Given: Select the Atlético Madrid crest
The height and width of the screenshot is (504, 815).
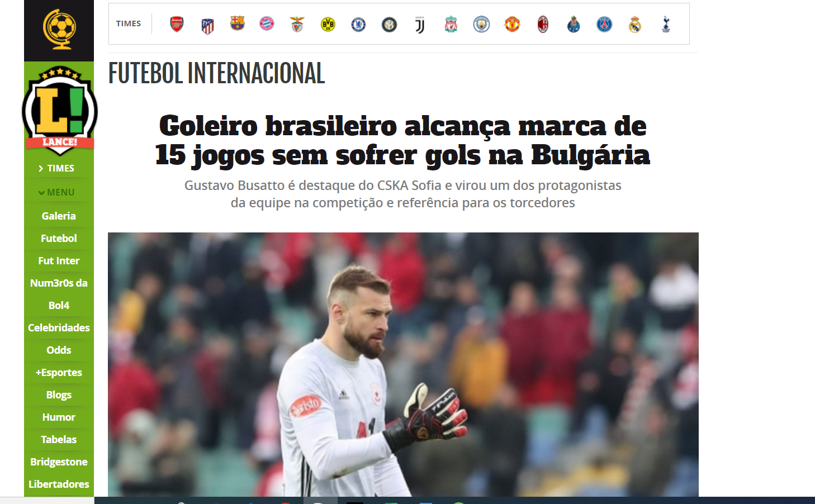Looking at the screenshot, I should [x=207, y=25].
